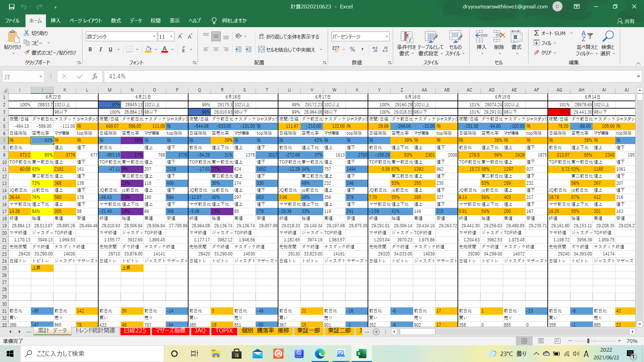Click the Bold formatting icon
Image resolution: width=644 pixels, height=362 pixels.
point(90,50)
